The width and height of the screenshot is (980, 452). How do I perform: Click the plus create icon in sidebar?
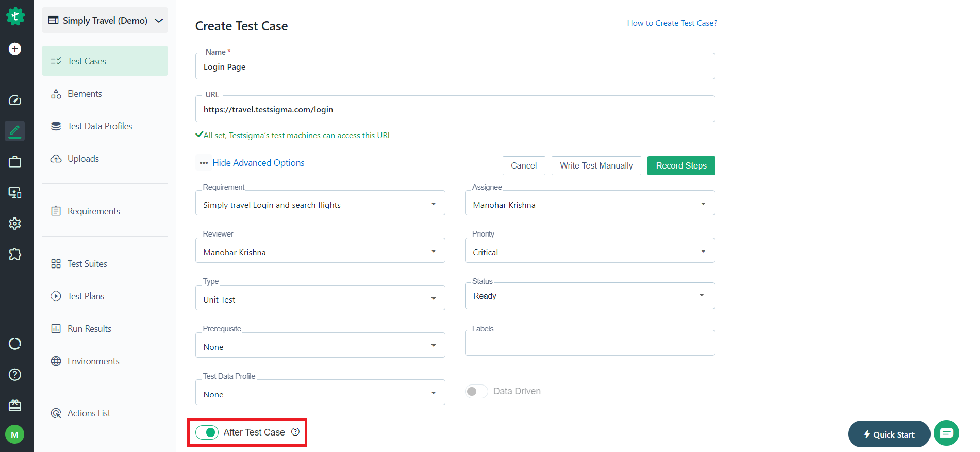(x=15, y=49)
